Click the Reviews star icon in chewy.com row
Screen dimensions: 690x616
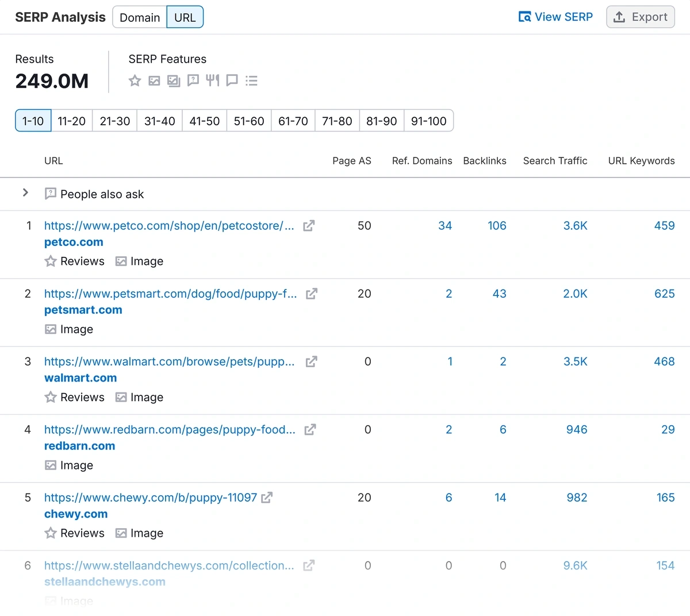(x=51, y=533)
